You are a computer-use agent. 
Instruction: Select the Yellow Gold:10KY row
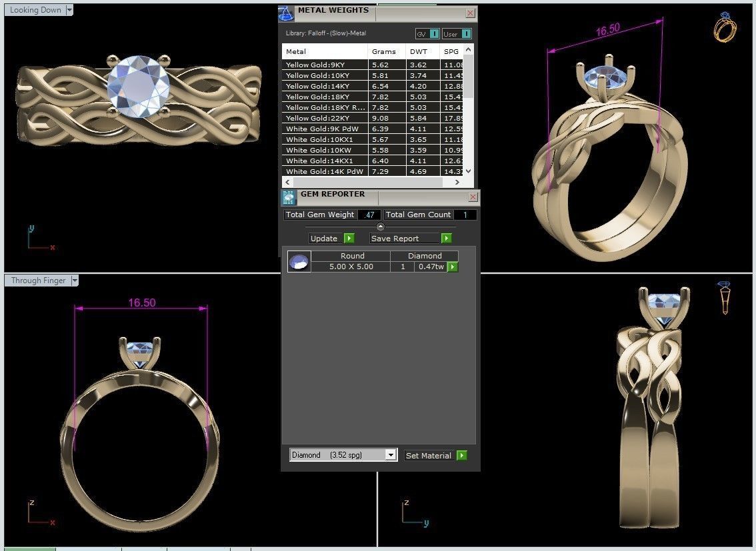pos(373,75)
